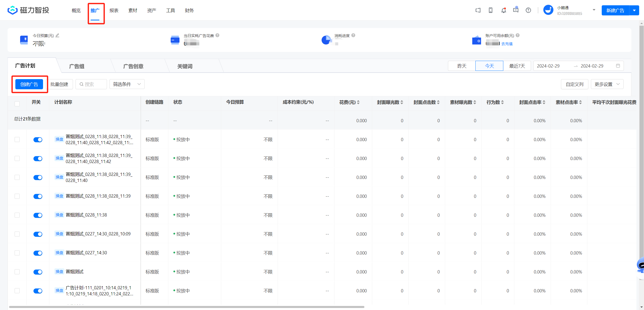This screenshot has height=310, width=644.
Task: Click the 搜索 input field
Action: (91, 84)
